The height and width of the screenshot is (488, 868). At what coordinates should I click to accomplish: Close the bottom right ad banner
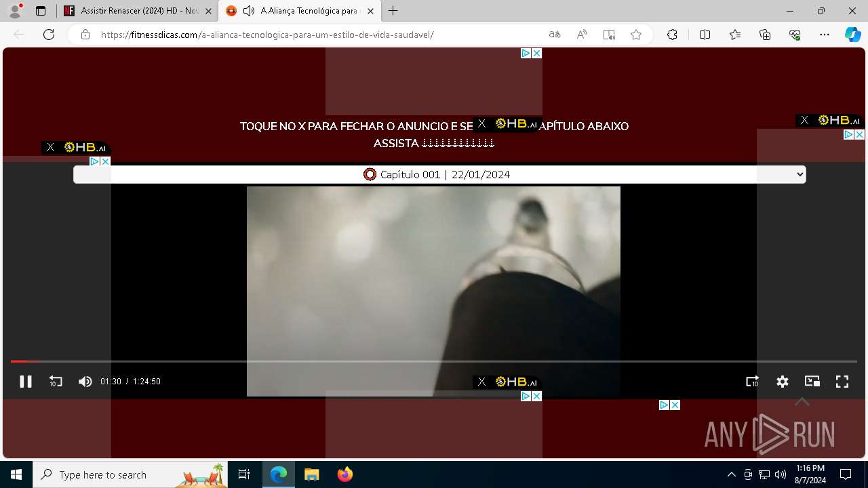[675, 405]
